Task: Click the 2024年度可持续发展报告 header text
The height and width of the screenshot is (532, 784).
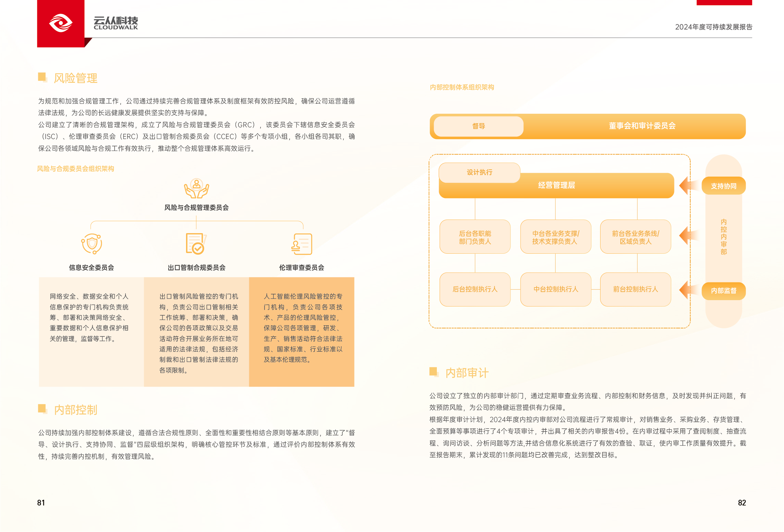Action: (x=714, y=27)
